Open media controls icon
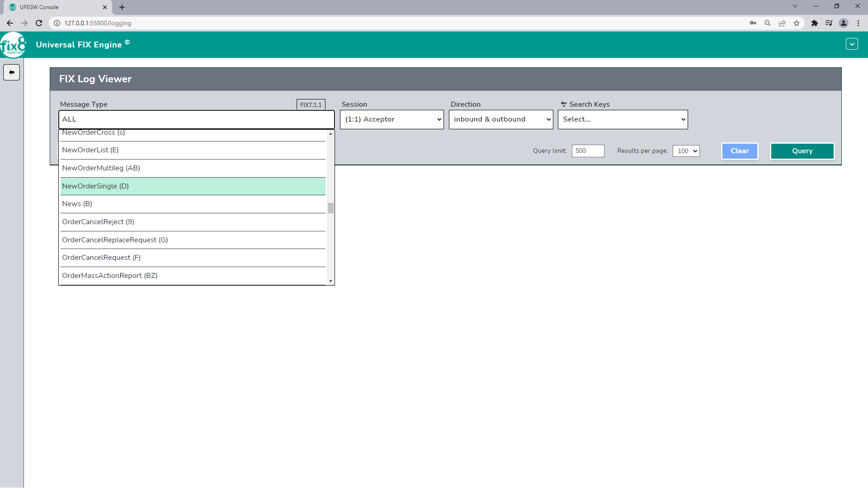This screenshot has width=868, height=489. (829, 23)
